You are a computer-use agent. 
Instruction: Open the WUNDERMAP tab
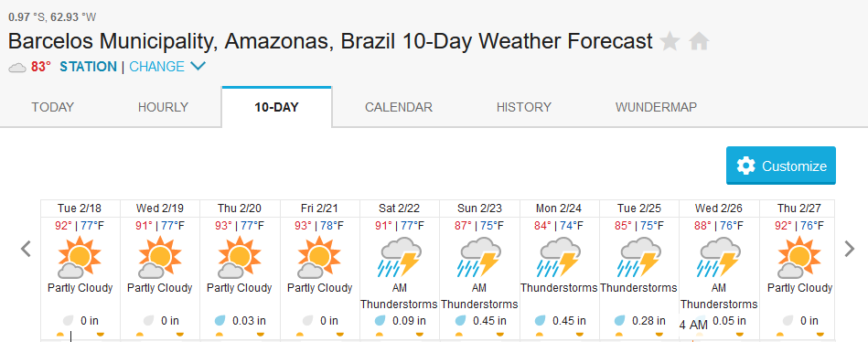656,107
